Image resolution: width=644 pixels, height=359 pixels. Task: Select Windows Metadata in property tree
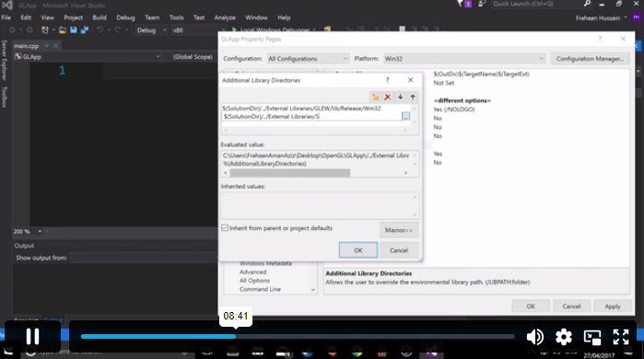click(x=265, y=263)
